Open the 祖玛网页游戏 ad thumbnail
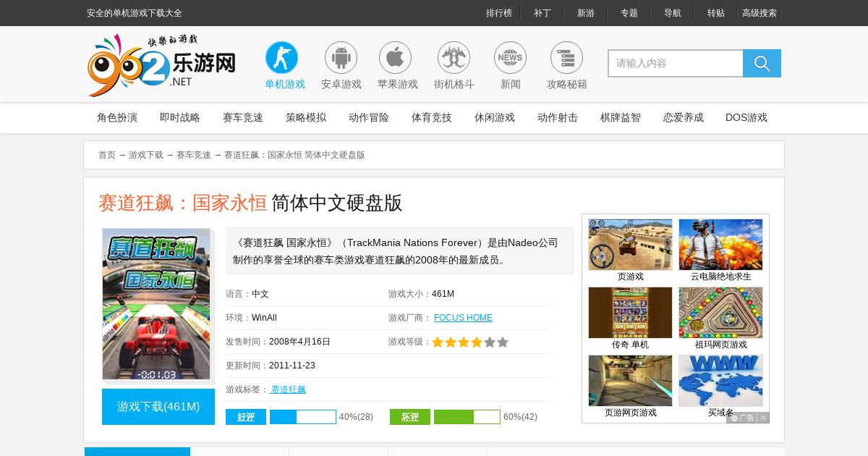This screenshot has height=456, width=868. (x=720, y=313)
